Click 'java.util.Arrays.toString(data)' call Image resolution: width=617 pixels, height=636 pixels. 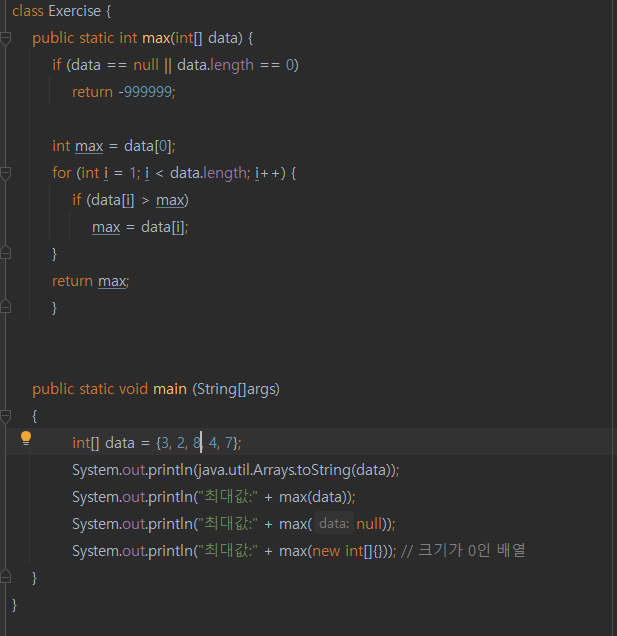[x=295, y=470]
